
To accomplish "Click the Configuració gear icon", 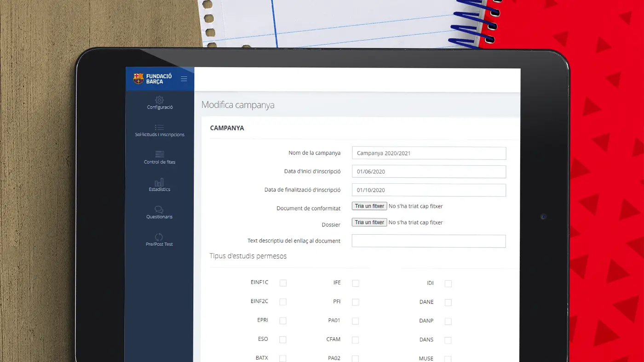I will click(x=159, y=100).
